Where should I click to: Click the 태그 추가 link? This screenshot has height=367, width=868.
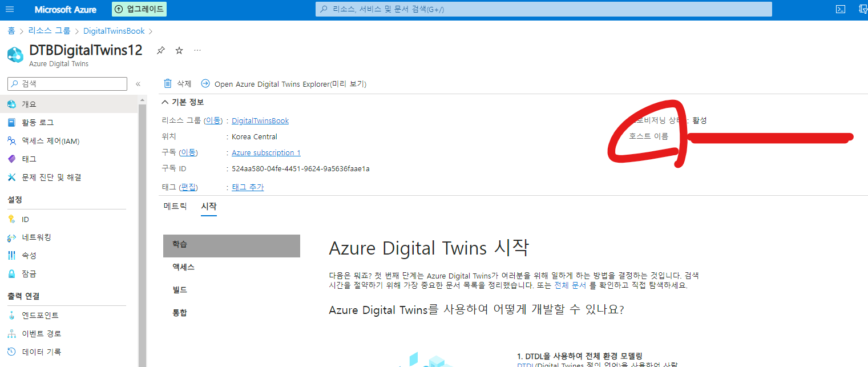(248, 187)
